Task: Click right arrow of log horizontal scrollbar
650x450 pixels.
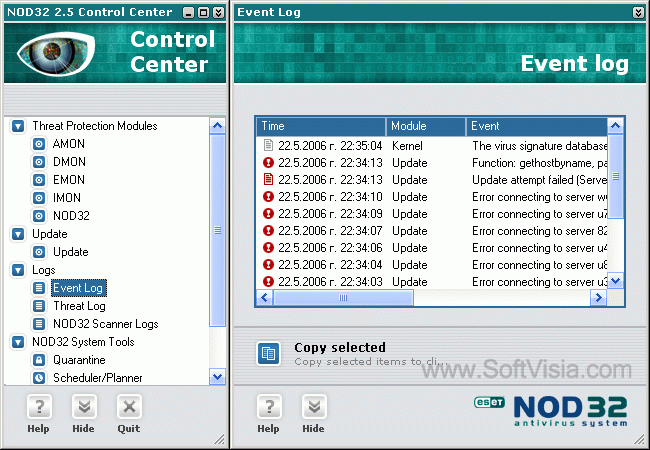Action: click(599, 298)
